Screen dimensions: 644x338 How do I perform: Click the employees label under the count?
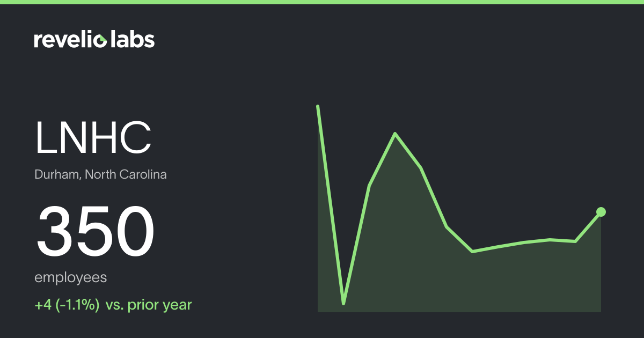tap(70, 278)
